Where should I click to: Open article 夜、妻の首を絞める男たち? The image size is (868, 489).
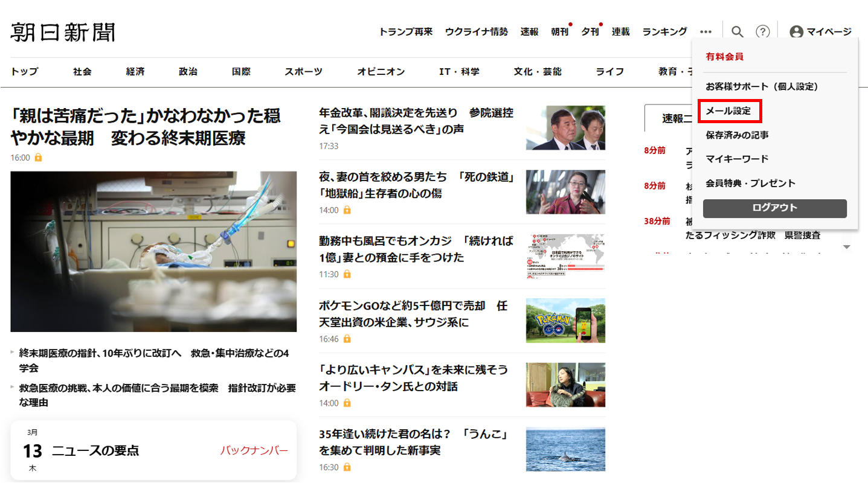(416, 185)
